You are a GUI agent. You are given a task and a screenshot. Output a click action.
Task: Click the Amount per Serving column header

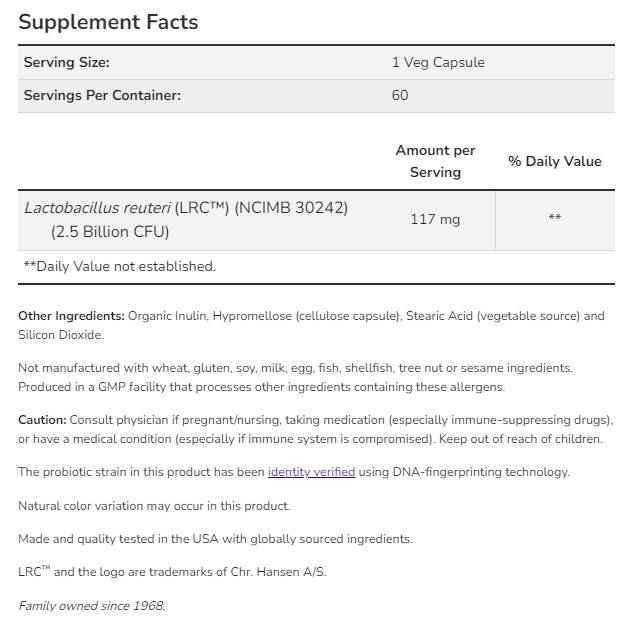point(435,161)
